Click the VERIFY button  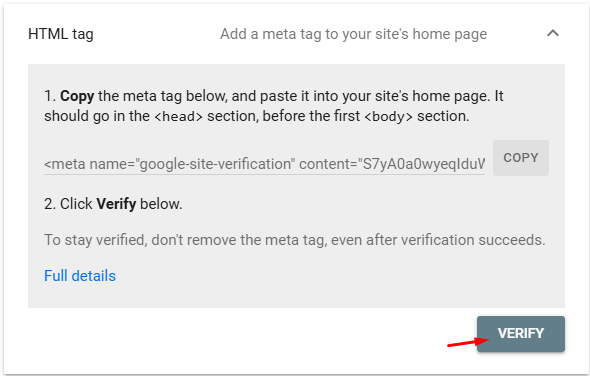pyautogui.click(x=521, y=334)
